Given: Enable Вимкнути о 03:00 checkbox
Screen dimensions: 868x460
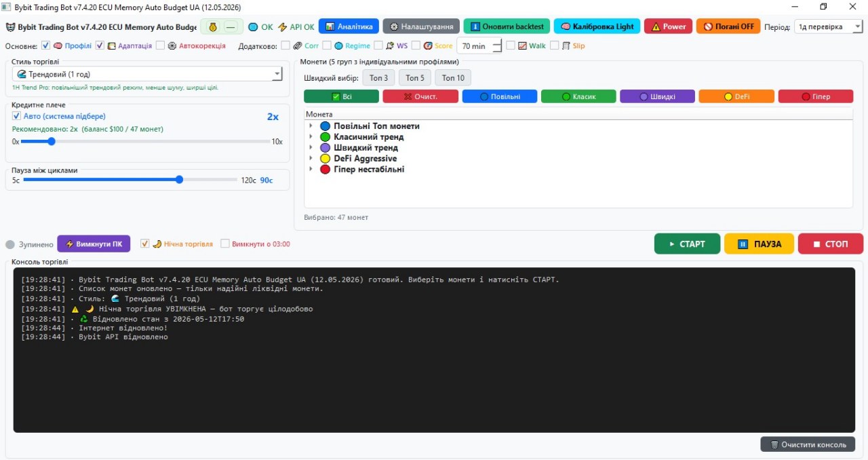Looking at the screenshot, I should (x=225, y=244).
